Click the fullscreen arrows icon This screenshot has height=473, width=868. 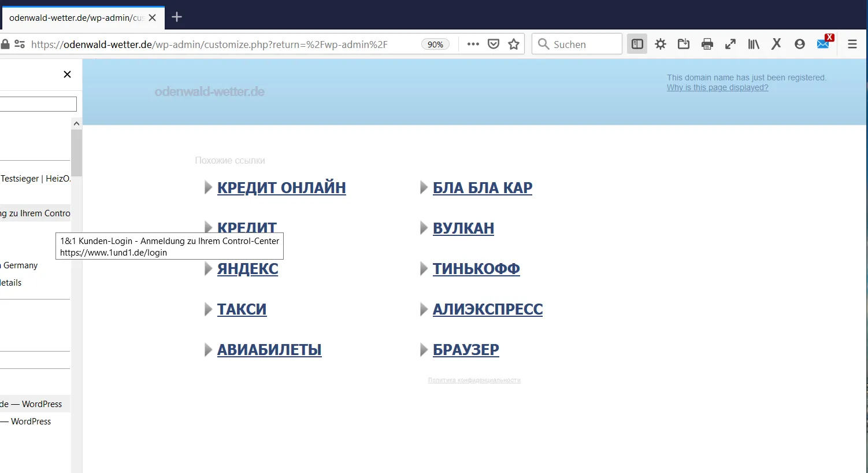730,44
